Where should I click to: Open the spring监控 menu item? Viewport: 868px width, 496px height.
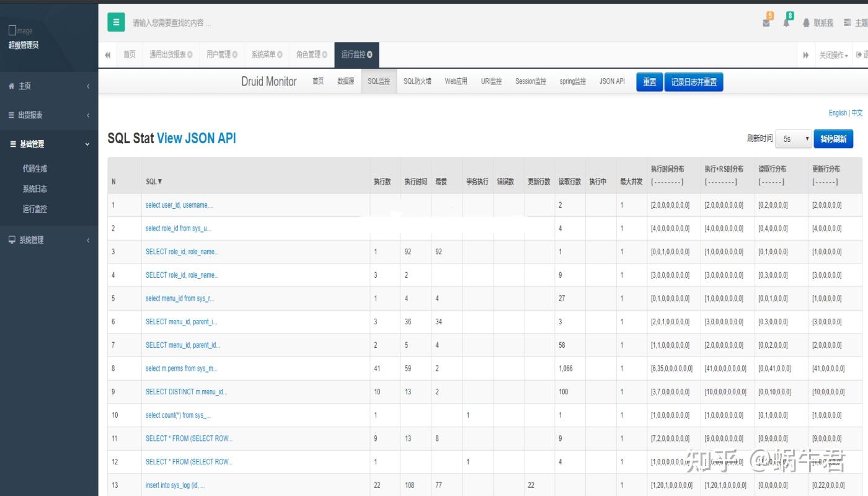coord(572,81)
